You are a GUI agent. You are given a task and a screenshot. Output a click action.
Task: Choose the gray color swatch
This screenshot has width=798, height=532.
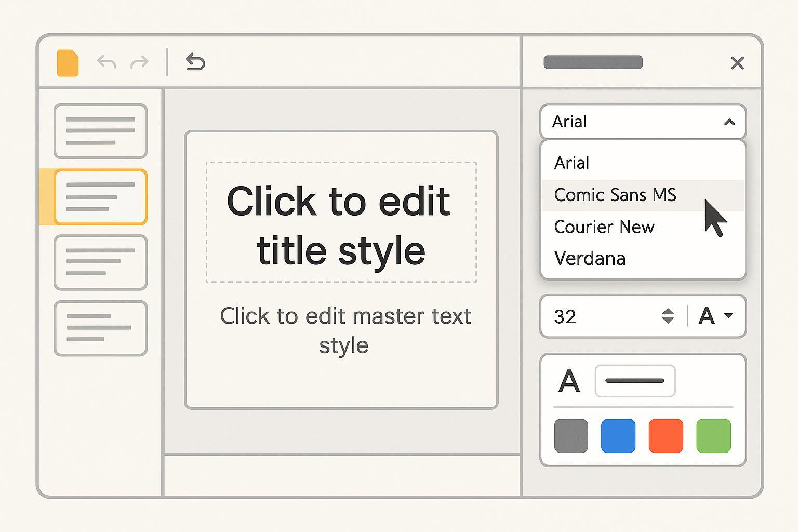(x=571, y=436)
